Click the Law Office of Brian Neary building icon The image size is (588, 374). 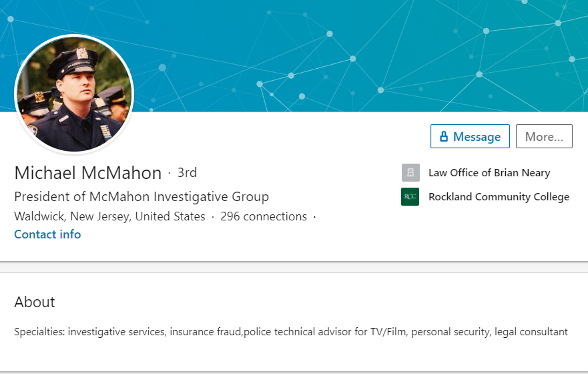(x=410, y=173)
